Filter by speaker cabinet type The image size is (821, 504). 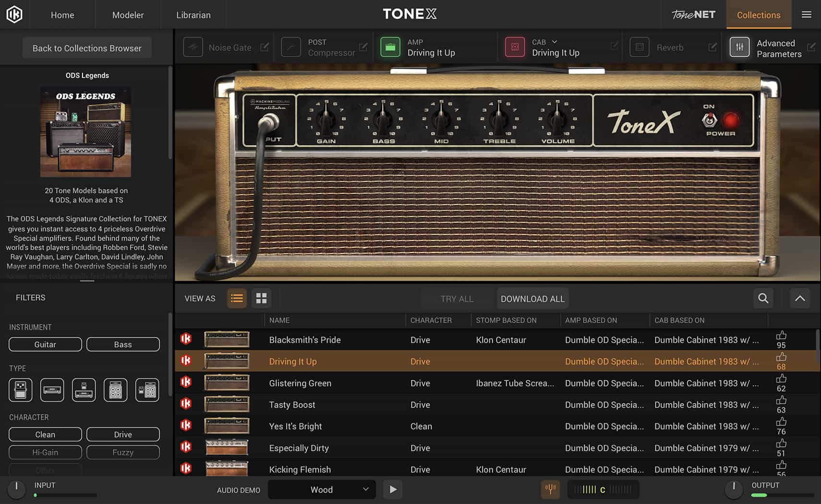click(115, 390)
